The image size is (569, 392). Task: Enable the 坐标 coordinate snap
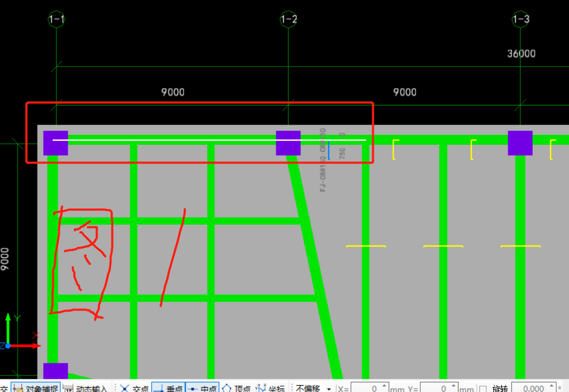[270, 388]
